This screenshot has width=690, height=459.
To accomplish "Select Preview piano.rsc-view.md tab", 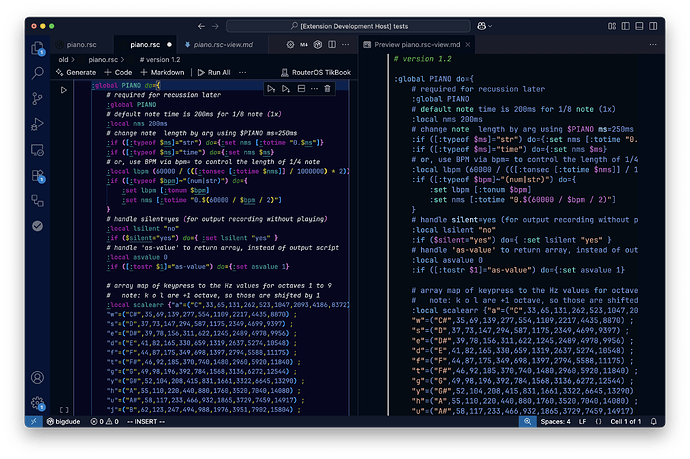I will tap(417, 44).
